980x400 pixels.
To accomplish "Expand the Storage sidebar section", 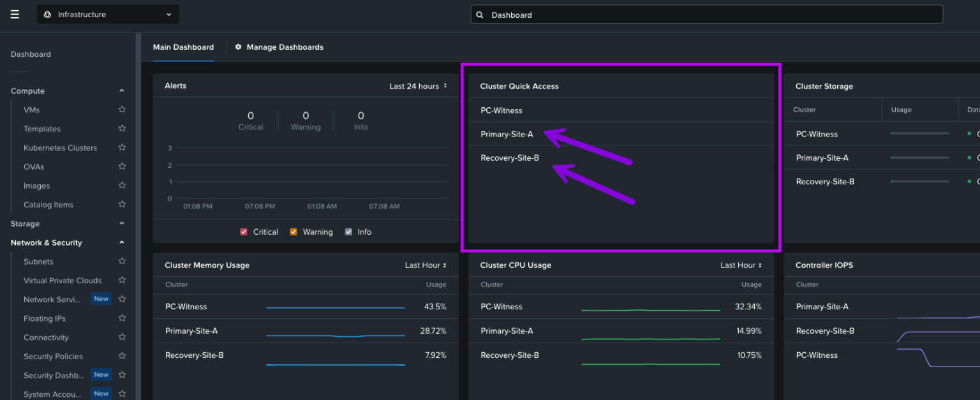I will [121, 223].
